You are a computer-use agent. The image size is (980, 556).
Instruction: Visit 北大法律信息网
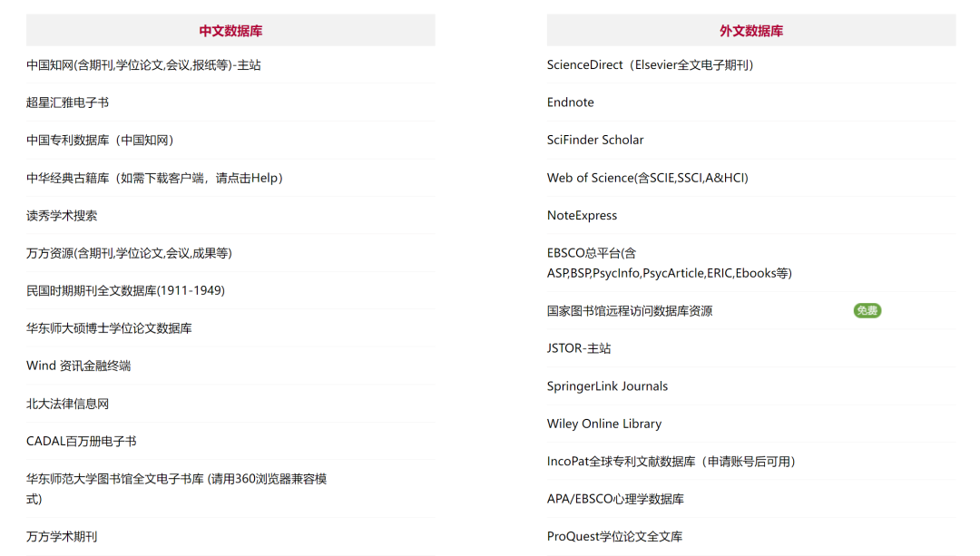tap(67, 404)
